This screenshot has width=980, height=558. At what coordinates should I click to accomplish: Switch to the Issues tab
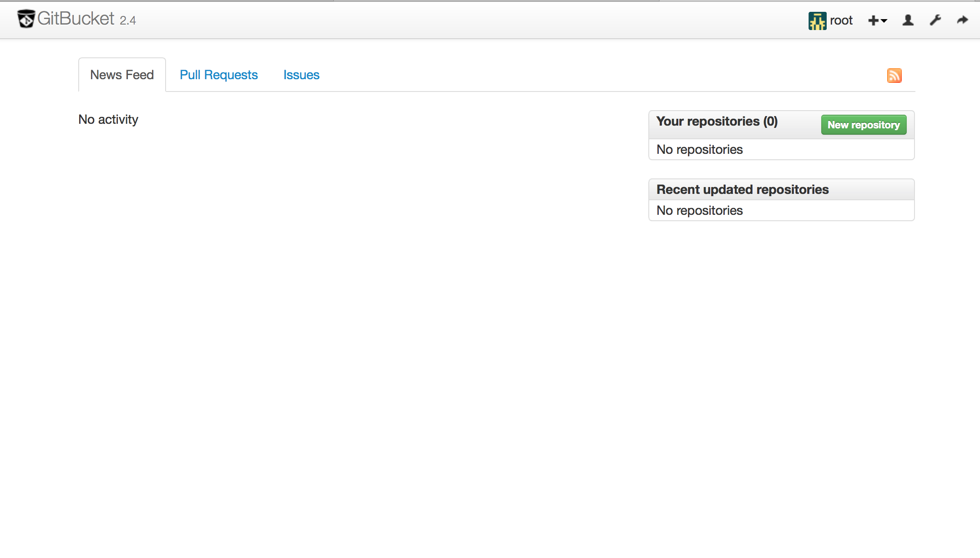tap(301, 75)
